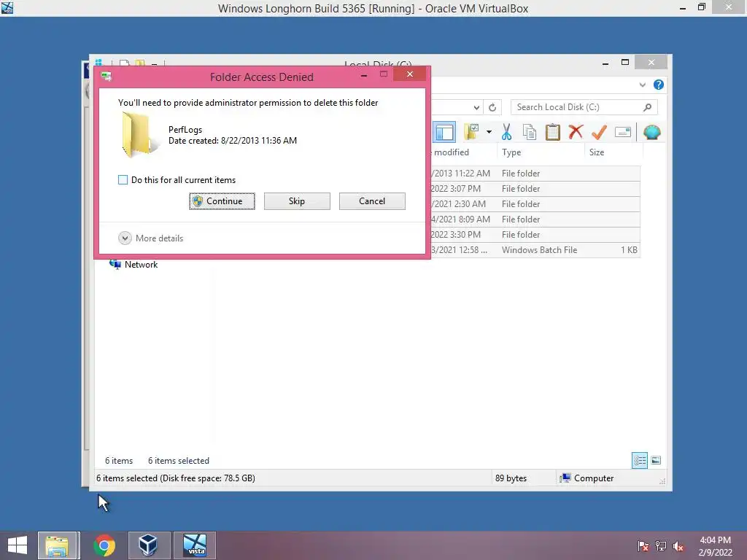Select the row modified 2022 3:30 PM
The image size is (747, 560).
535,234
